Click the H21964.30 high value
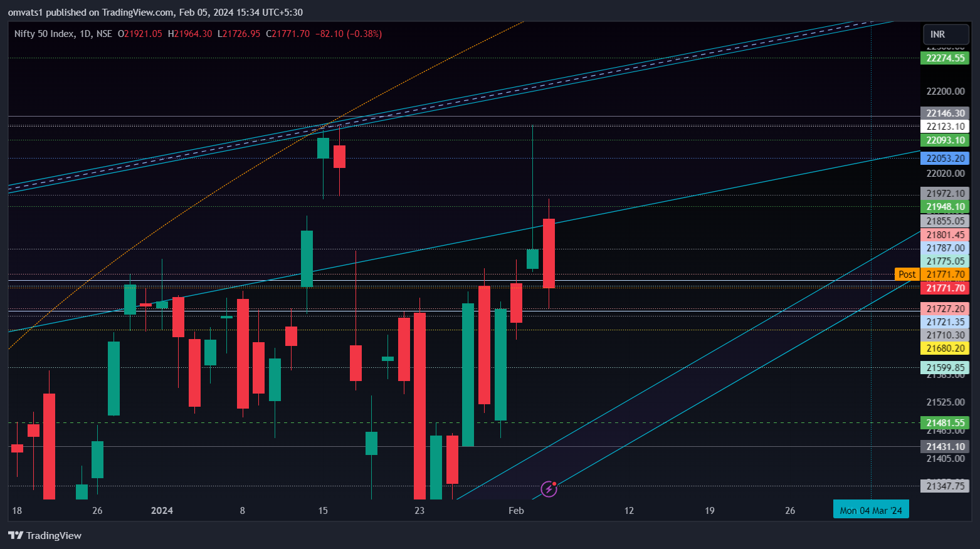The height and width of the screenshot is (549, 980). [190, 34]
